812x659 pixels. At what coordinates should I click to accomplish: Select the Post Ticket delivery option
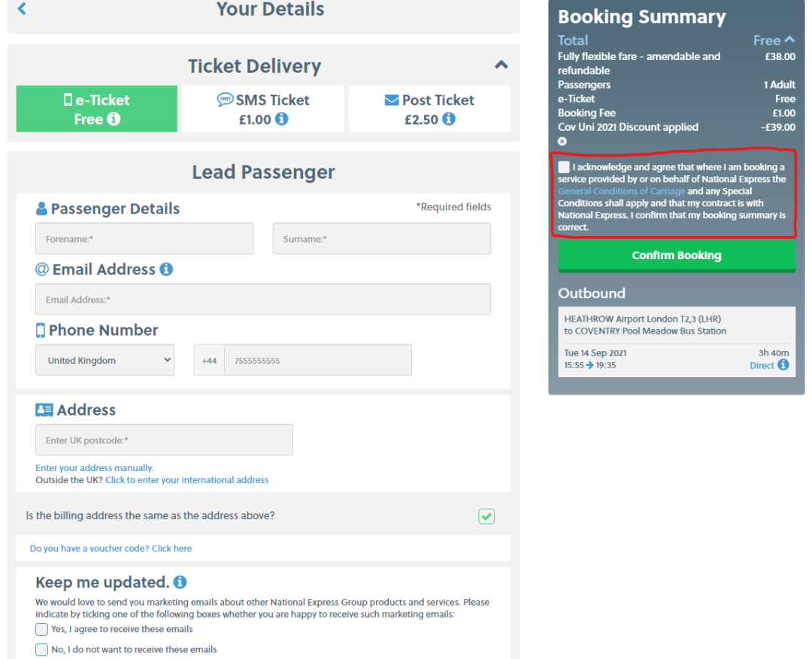point(429,109)
